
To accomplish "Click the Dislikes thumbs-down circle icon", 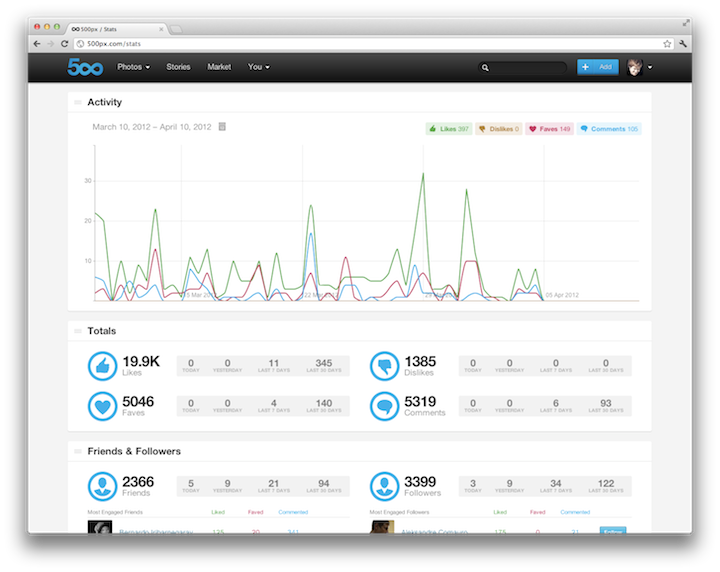I will point(384,366).
